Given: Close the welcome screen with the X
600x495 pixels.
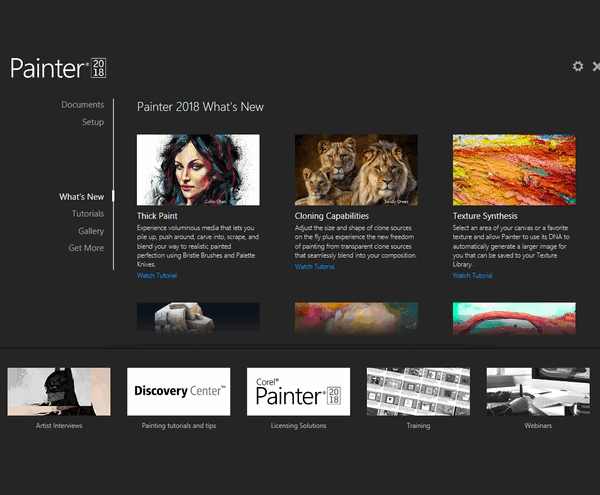Looking at the screenshot, I should [x=596, y=66].
